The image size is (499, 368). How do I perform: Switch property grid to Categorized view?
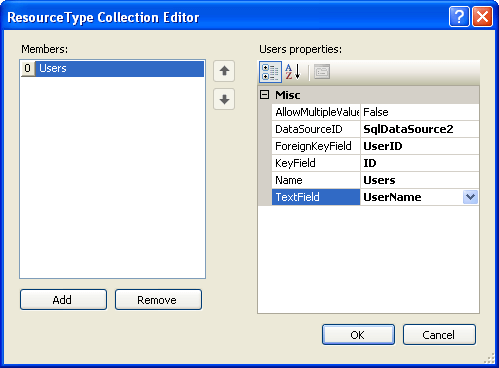[270, 72]
